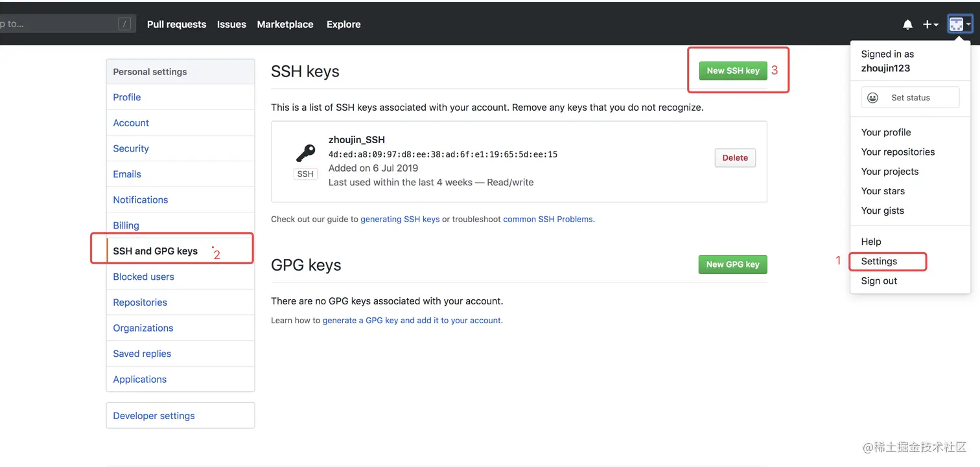
Task: Choose Your stars in user menu
Action: click(883, 191)
